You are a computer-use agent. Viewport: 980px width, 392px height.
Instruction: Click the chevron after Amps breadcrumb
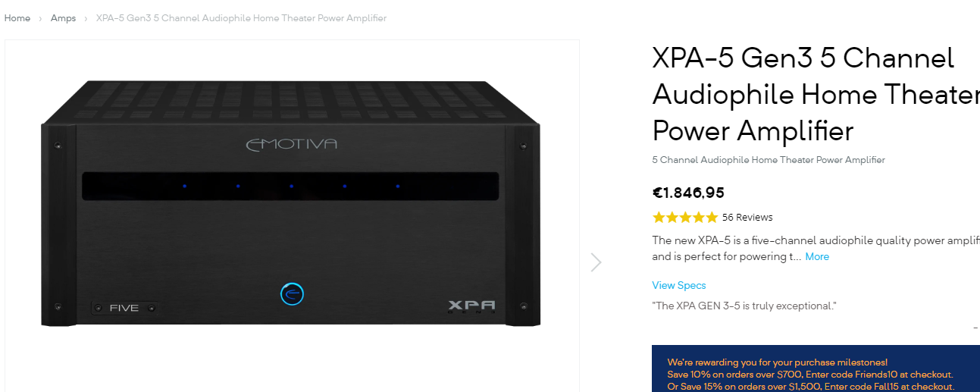pyautogui.click(x=86, y=18)
